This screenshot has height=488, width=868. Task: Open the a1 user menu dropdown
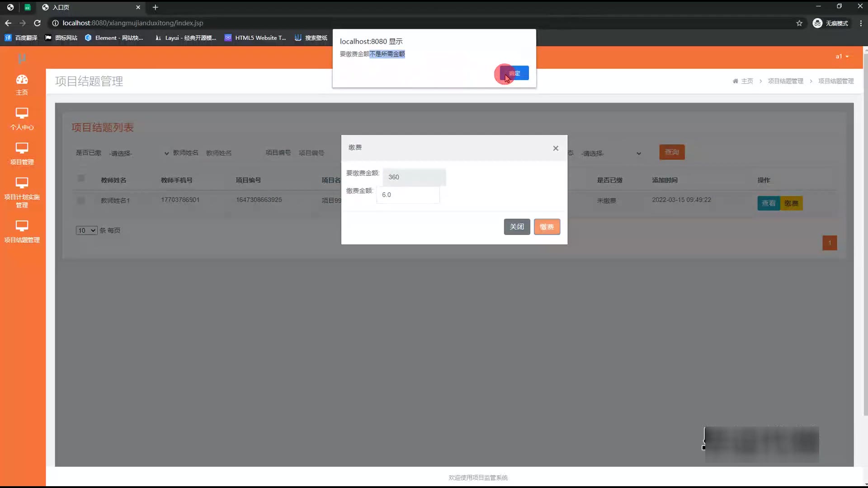[x=842, y=56]
